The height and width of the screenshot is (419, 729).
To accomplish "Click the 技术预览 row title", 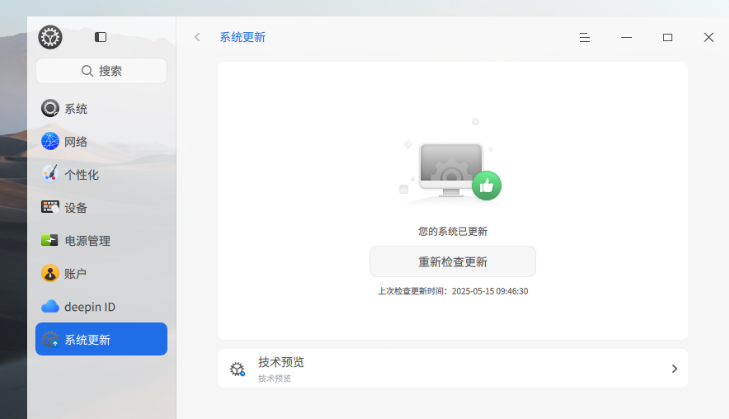I will point(281,362).
